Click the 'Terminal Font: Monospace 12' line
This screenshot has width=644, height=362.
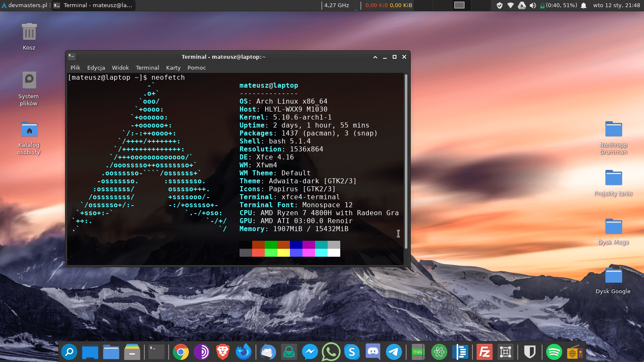[x=296, y=205]
